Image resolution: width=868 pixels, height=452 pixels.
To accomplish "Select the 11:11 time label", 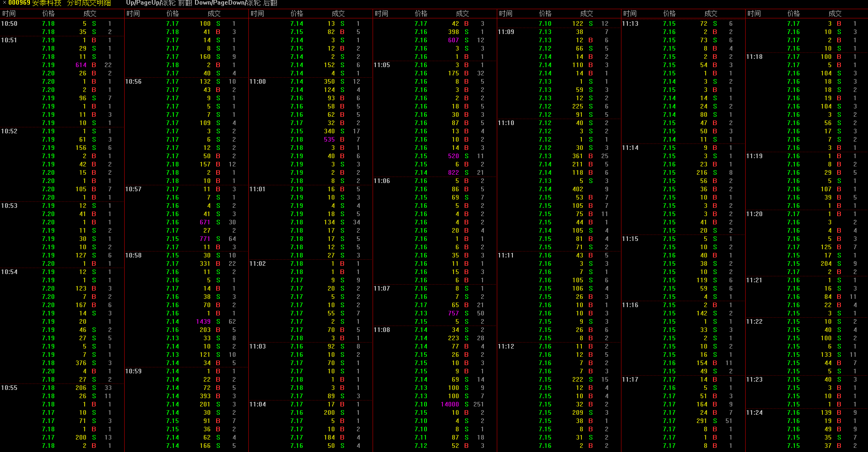I will click(x=506, y=255).
